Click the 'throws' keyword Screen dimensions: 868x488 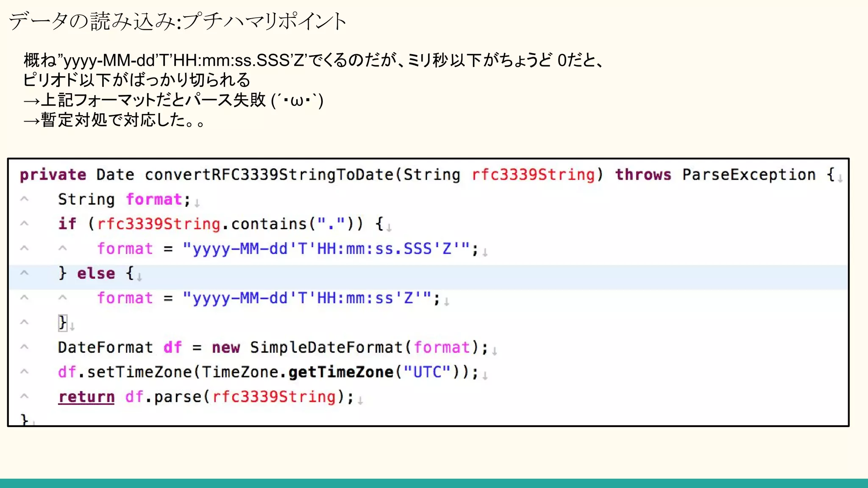[x=643, y=175]
